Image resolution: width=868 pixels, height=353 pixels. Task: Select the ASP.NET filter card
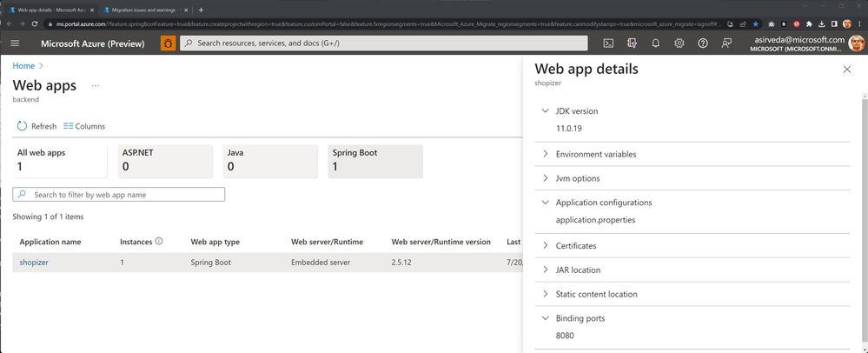coord(165,161)
